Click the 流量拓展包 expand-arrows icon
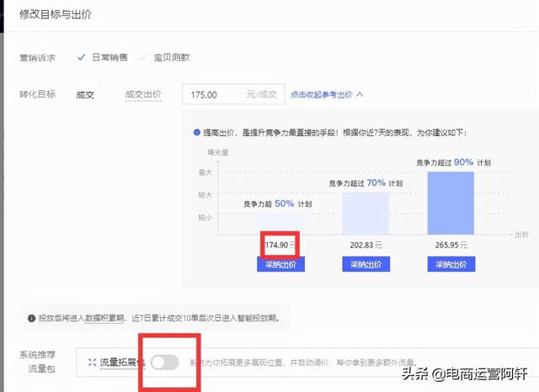Viewport: 539px width, 392px height. [x=92, y=362]
